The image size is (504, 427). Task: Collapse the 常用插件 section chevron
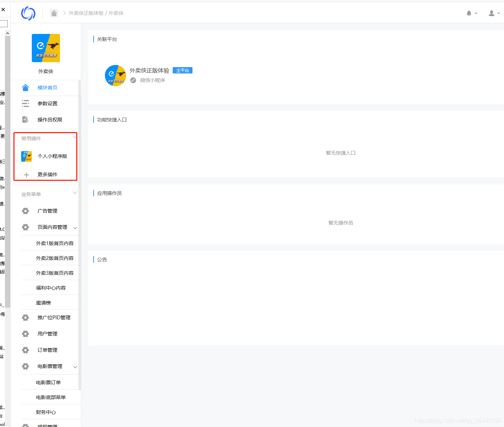[75, 137]
